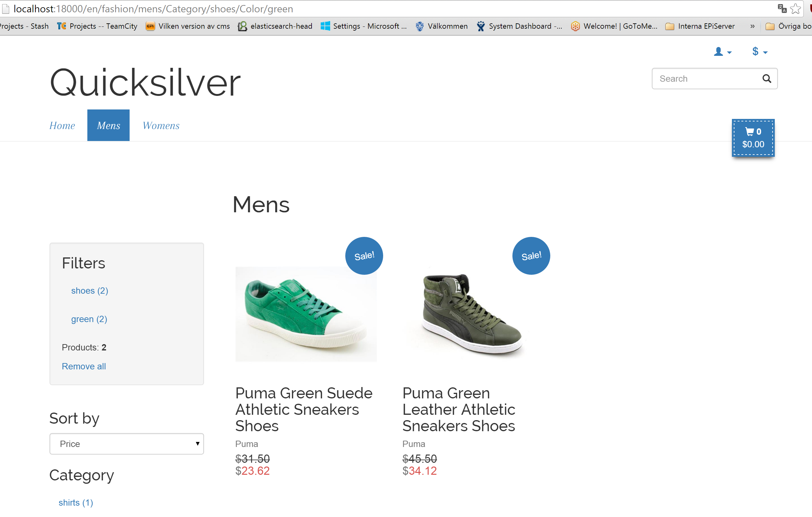Viewport: 812px width, 517px height.
Task: Select the shirts (1) category filter
Action: (76, 502)
